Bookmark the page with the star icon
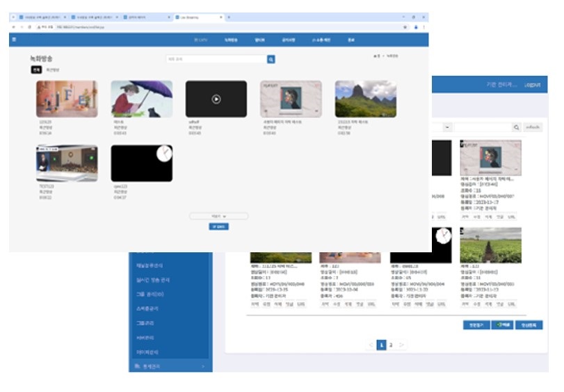This screenshot has width=564, height=392. (x=405, y=27)
